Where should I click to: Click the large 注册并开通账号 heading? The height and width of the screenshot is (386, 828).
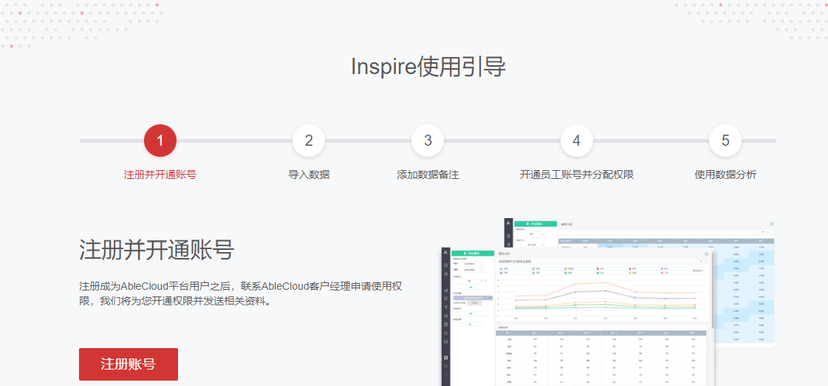(x=156, y=250)
